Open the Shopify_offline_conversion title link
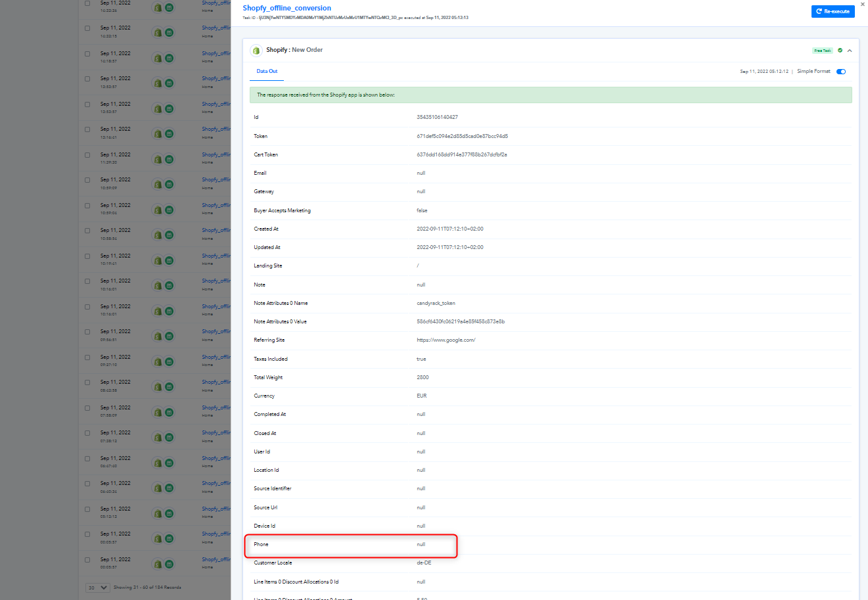Viewport: 868px width, 600px height. pyautogui.click(x=287, y=8)
